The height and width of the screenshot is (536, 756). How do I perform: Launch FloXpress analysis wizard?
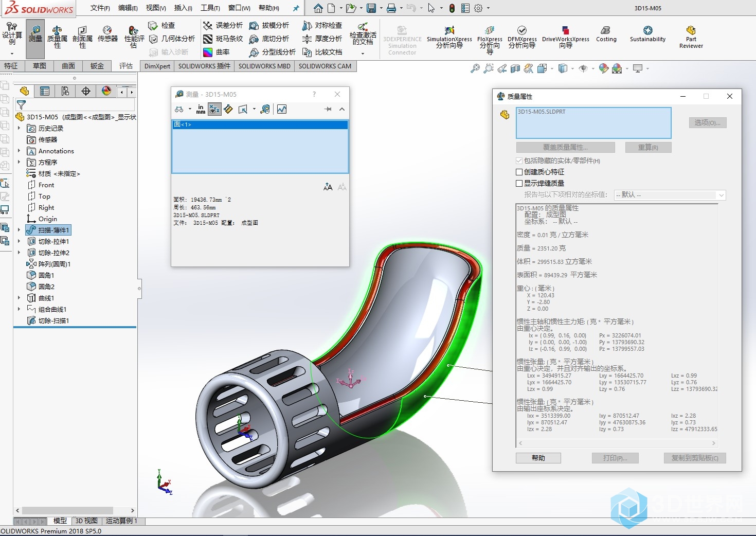(490, 39)
